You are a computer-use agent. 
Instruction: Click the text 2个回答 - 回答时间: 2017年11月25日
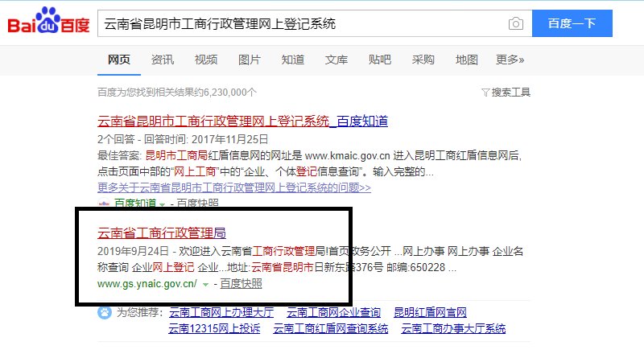click(183, 139)
